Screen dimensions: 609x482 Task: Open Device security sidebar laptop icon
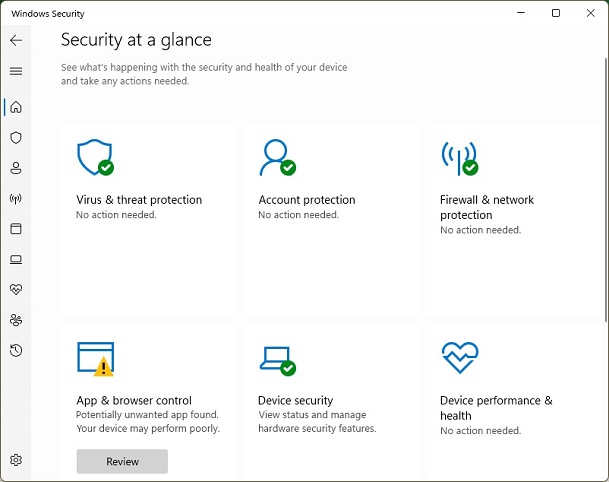tap(16, 259)
